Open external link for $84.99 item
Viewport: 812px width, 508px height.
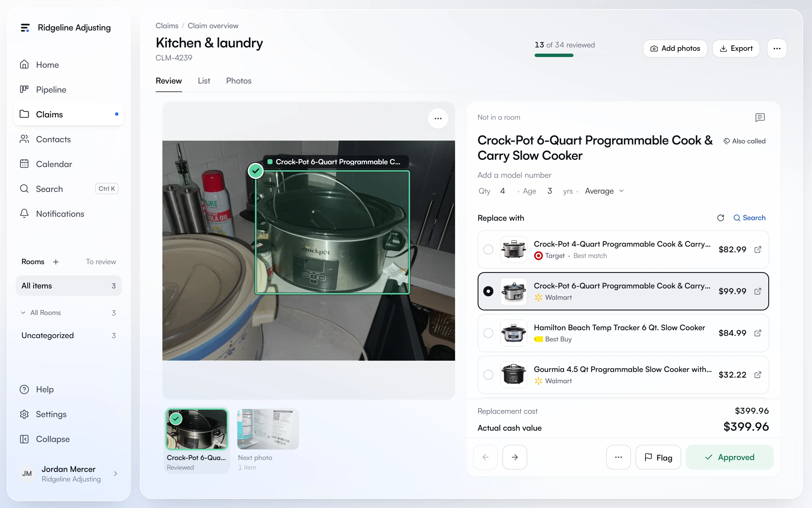tap(758, 333)
